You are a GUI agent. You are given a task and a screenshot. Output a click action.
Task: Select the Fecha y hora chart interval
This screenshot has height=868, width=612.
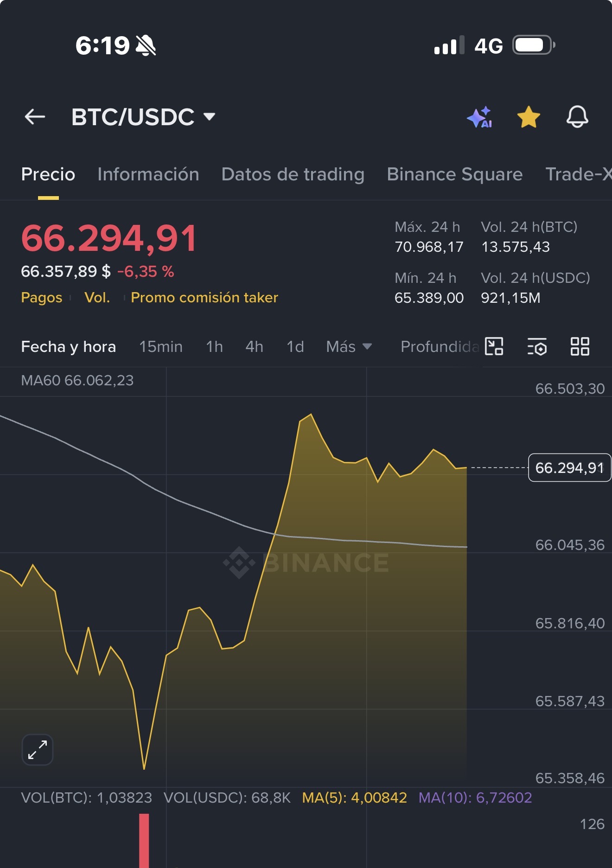(x=69, y=347)
